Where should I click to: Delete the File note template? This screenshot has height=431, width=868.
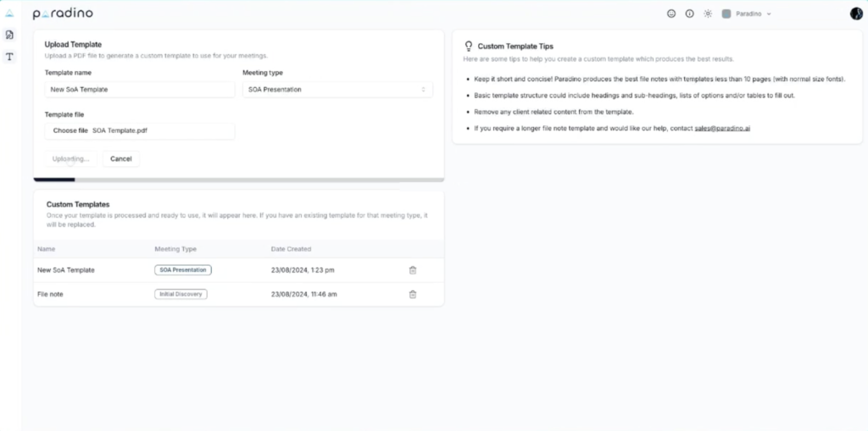coord(413,295)
